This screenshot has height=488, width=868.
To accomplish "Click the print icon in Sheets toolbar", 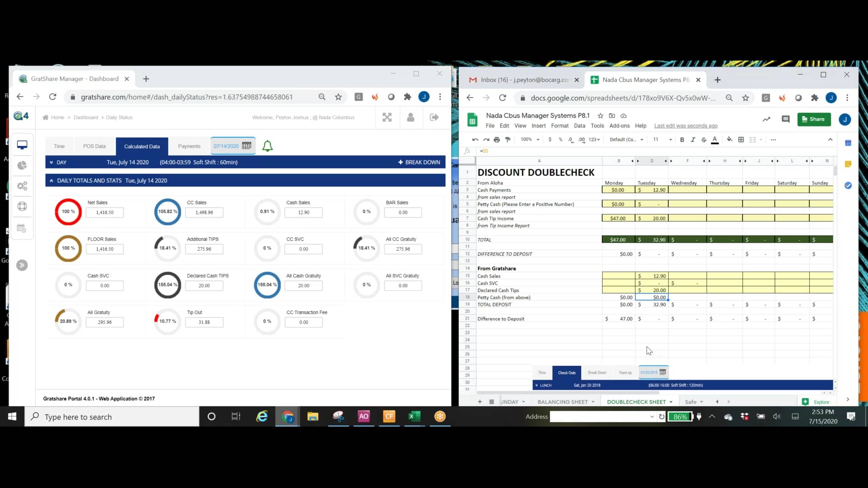I will 497,140.
